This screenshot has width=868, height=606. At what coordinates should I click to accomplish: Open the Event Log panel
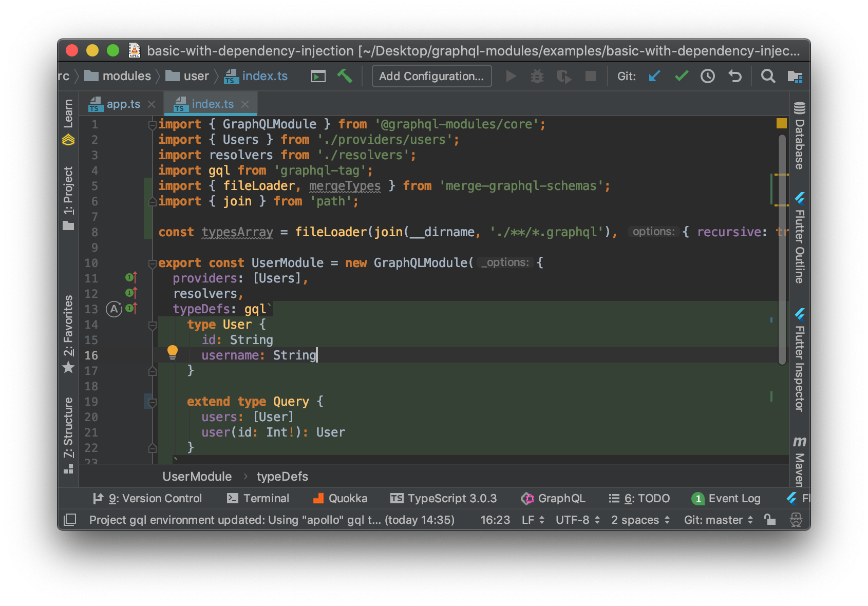coord(726,498)
